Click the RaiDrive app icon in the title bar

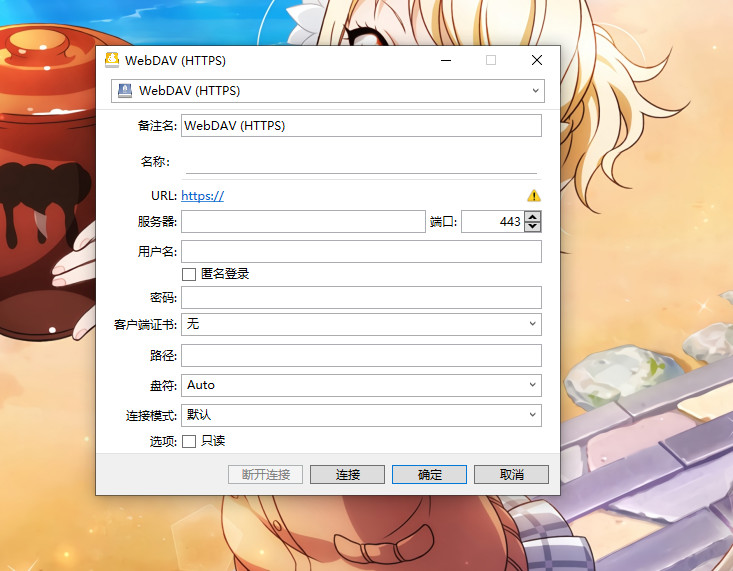112,60
